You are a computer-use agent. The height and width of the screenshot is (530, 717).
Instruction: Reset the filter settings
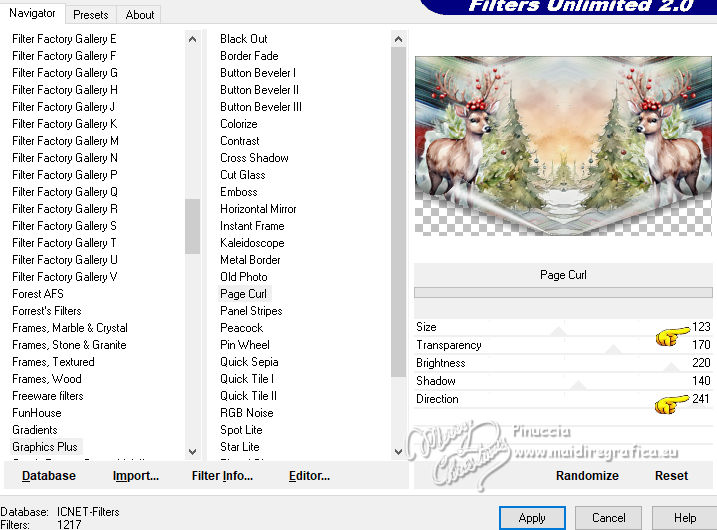(671, 476)
